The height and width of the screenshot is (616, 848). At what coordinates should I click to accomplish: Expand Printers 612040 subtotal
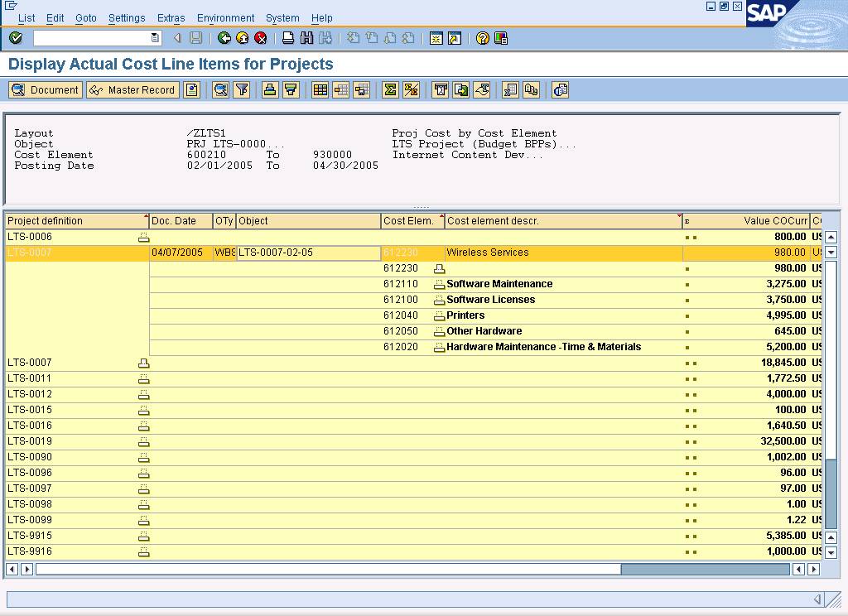(x=439, y=315)
